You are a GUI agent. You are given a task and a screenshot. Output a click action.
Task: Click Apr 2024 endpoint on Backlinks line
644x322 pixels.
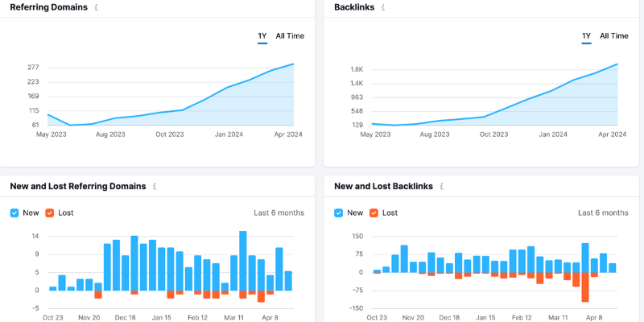tap(617, 64)
